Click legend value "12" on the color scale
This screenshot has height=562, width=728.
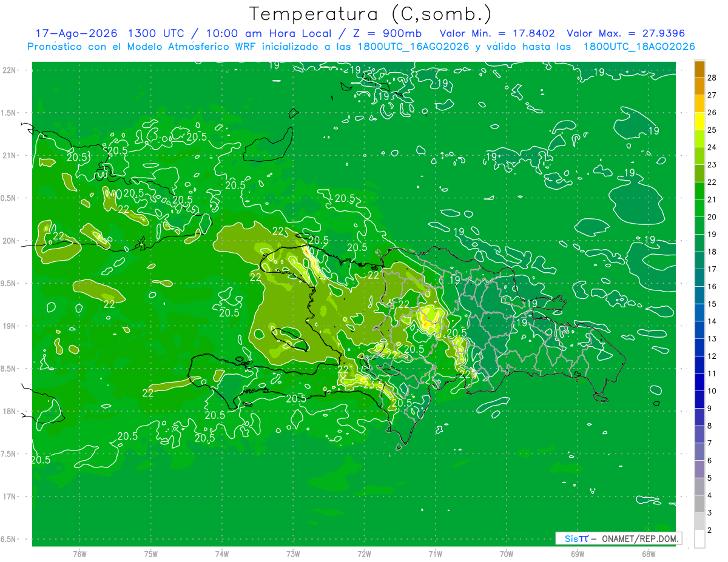click(x=712, y=356)
